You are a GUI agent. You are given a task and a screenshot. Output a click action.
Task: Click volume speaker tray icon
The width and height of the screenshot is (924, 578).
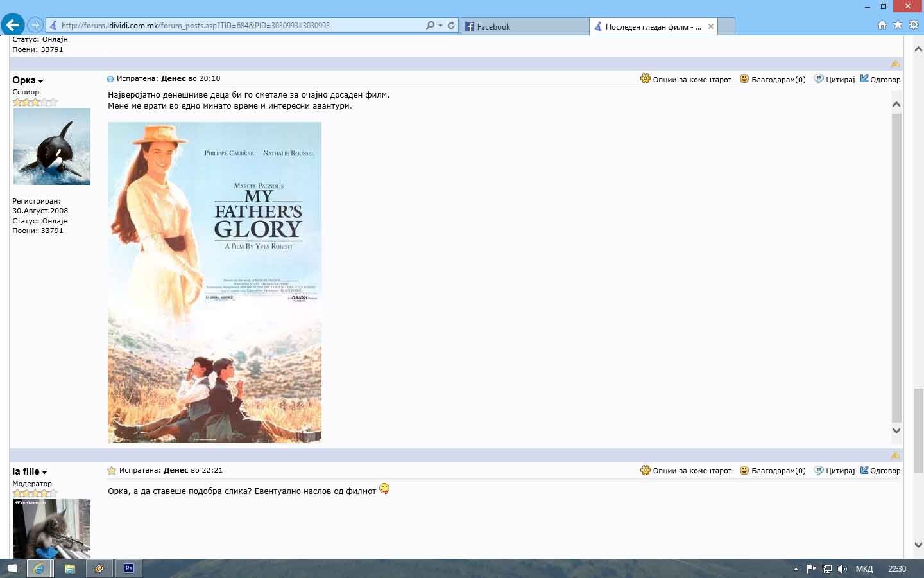(843, 569)
